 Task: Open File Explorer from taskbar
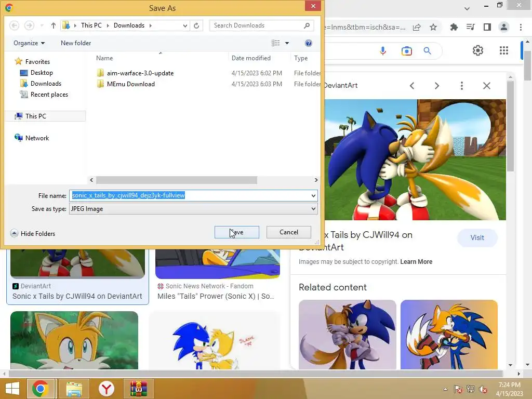(74, 389)
